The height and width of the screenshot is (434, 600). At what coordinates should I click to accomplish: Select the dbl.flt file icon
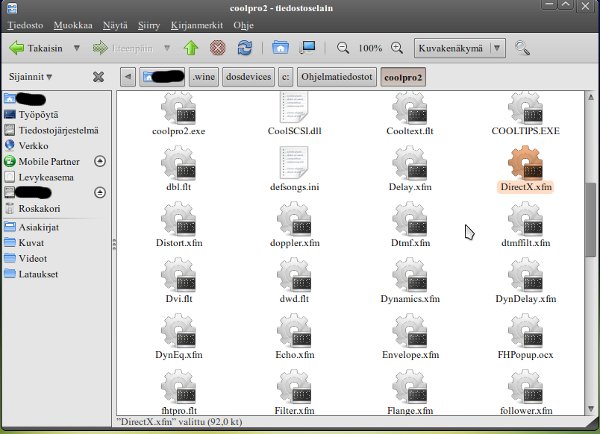point(178,163)
